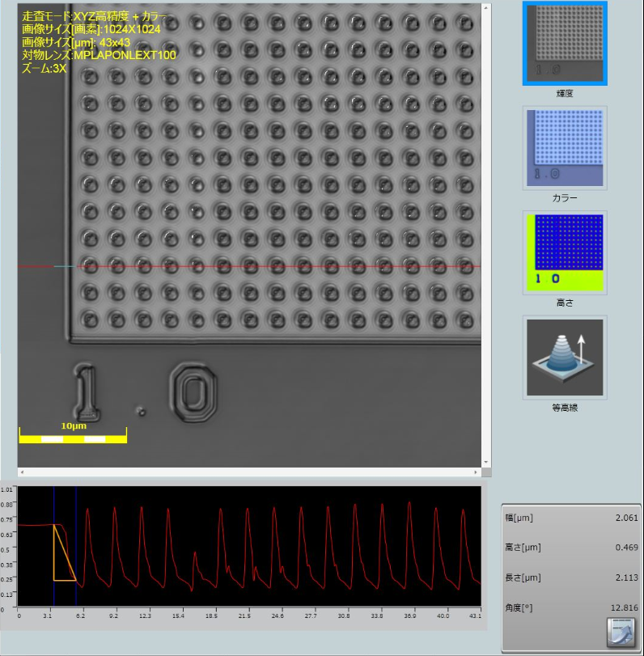Viewport: 644px width, 656px height.
Task: Click the engraved '0' character on the sample image
Action: click(x=193, y=392)
